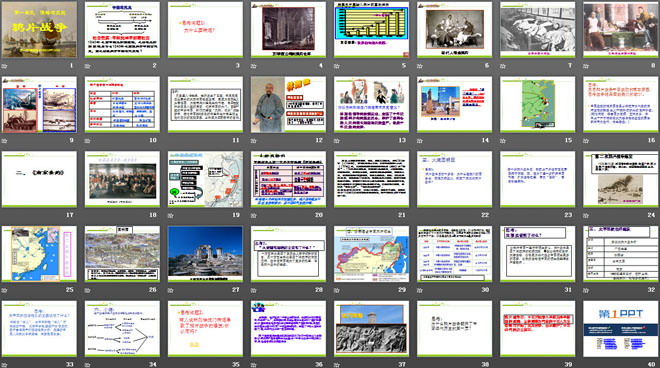Click the animation star icon under slide 9
The image size is (660, 368).
point(4,141)
